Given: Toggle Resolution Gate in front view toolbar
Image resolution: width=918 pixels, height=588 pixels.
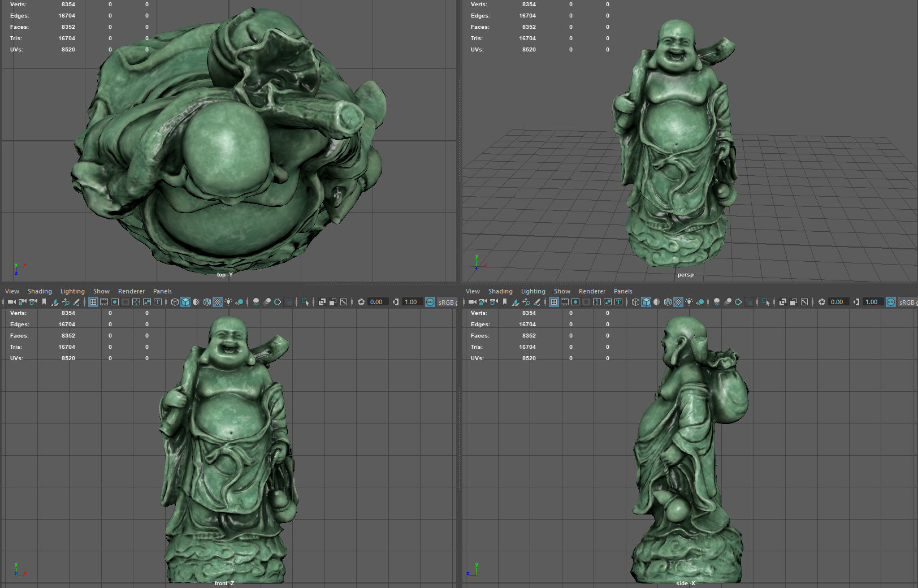Looking at the screenshot, I should [115, 302].
